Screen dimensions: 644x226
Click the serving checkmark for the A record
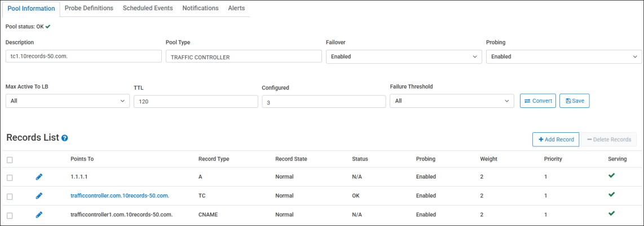pos(611,176)
